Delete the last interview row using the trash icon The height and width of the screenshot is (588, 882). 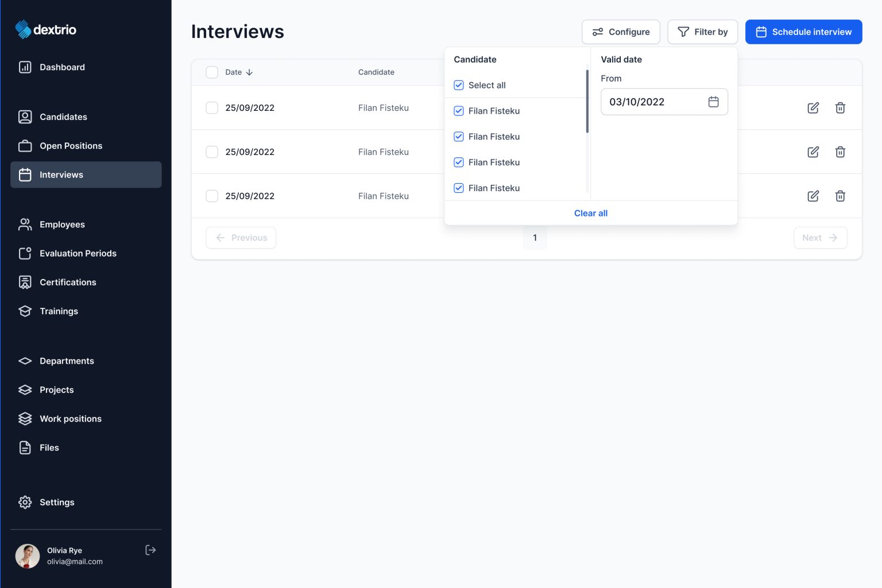pos(840,196)
